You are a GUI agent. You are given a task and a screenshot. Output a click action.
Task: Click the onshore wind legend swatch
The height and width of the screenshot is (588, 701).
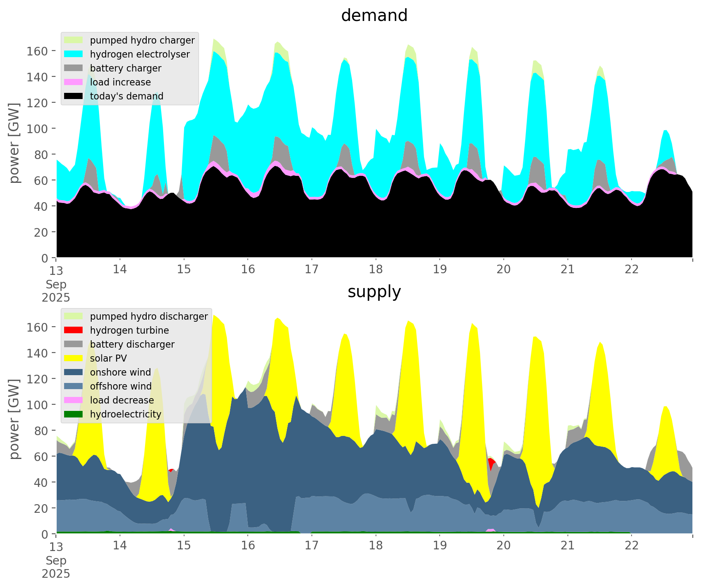(74, 372)
